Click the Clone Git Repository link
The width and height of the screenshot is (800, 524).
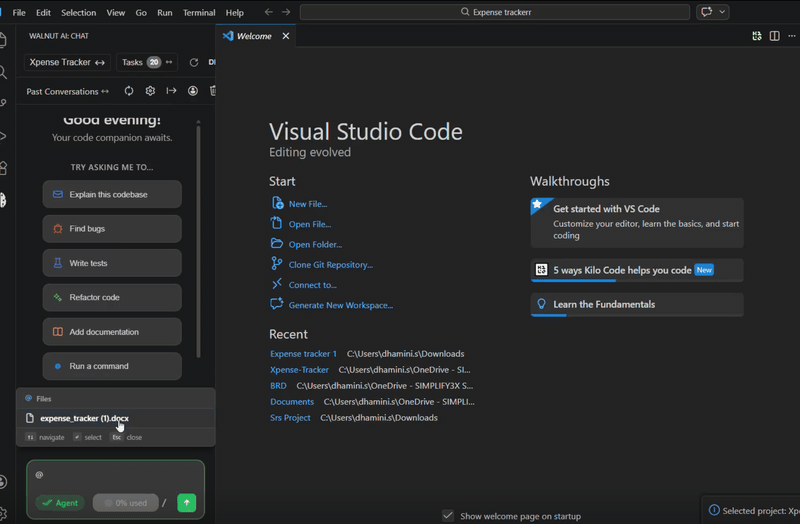point(330,265)
